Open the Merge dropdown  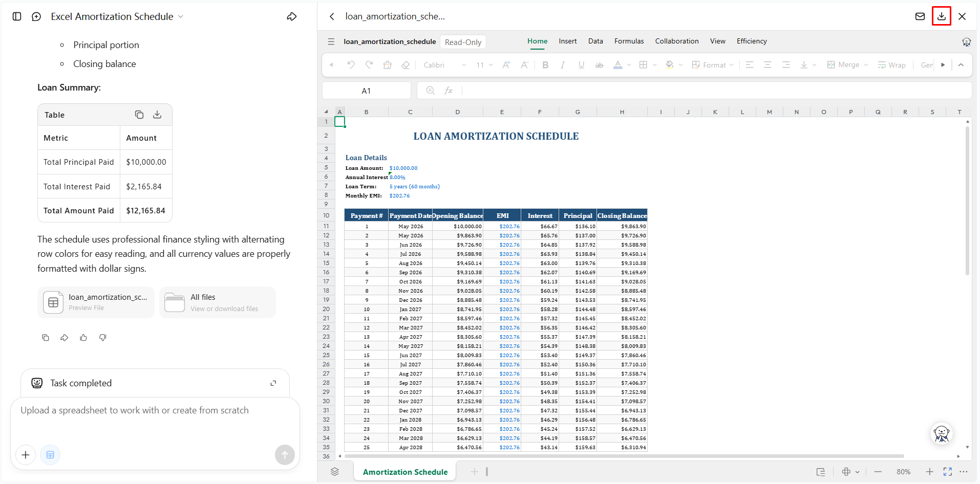point(848,64)
